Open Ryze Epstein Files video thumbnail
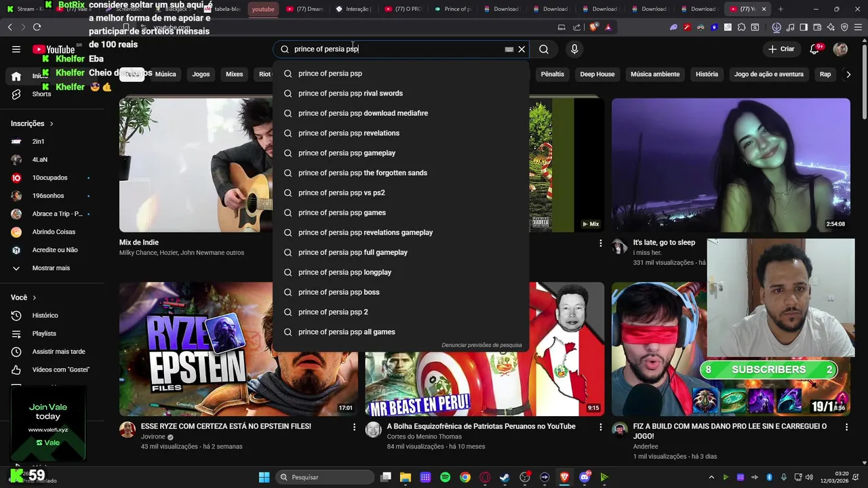This screenshot has height=488, width=868. pos(239,349)
